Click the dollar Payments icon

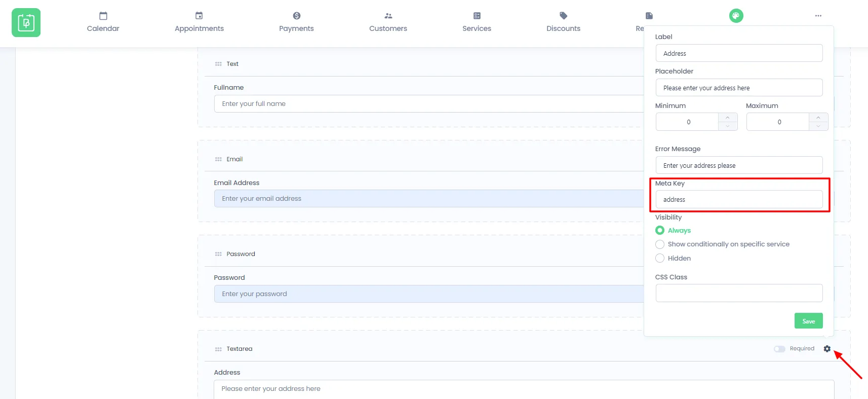(297, 16)
